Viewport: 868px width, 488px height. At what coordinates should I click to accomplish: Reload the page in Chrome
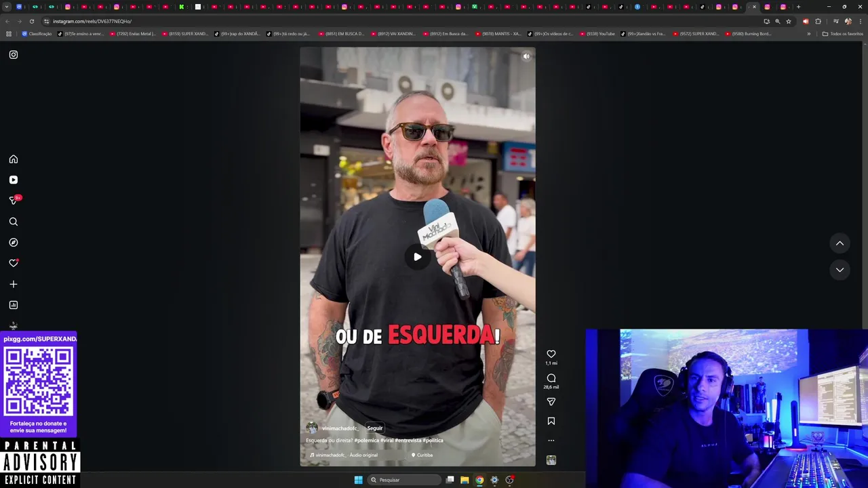point(31,21)
